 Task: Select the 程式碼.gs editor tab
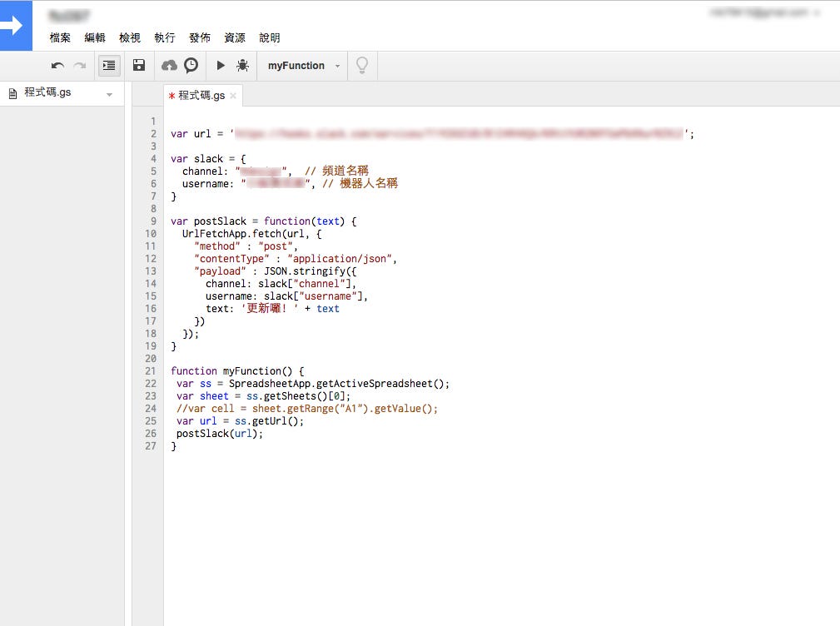pos(201,96)
